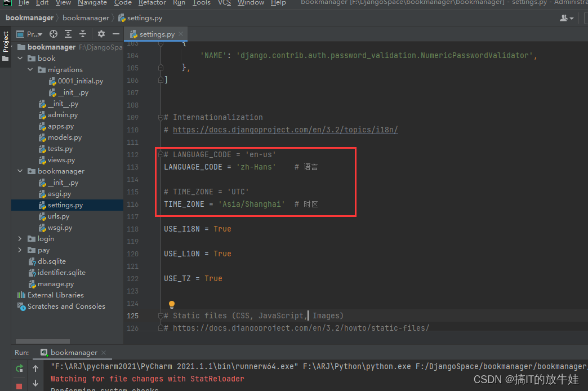Close the settings.py editor tab
Image resolution: width=588 pixels, height=391 pixels.
point(181,34)
